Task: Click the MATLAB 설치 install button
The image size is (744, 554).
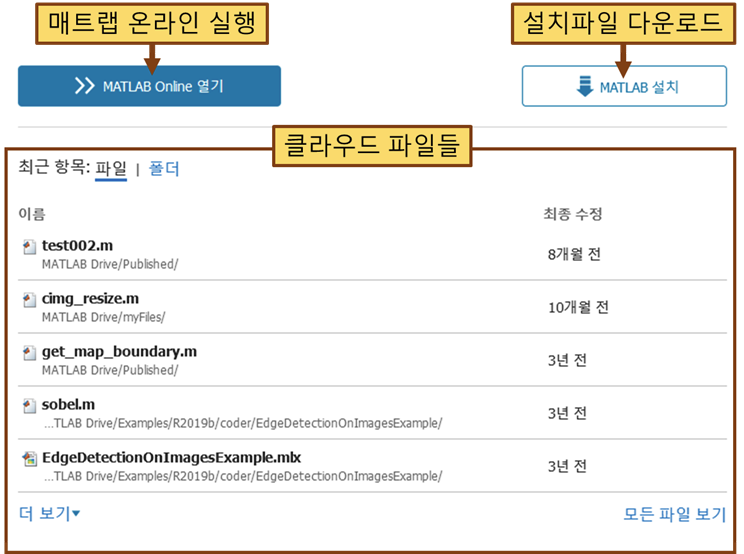Action: pyautogui.click(x=624, y=86)
